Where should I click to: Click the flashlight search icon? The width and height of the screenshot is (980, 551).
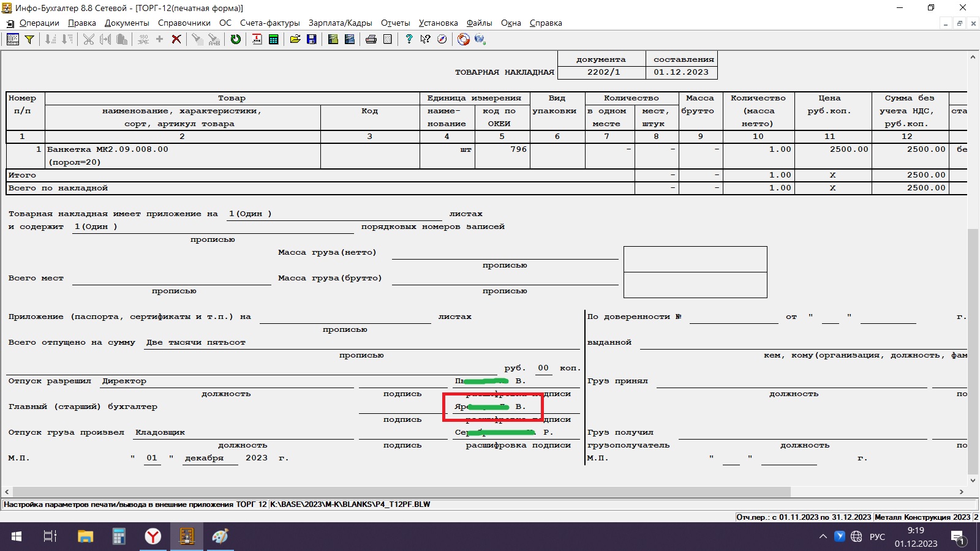point(197,39)
